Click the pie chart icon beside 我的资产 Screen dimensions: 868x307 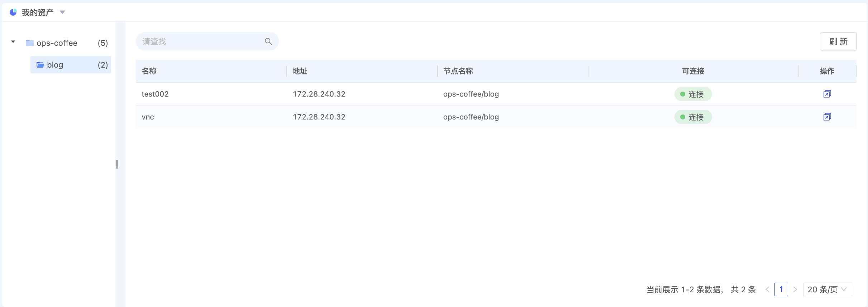tap(13, 13)
